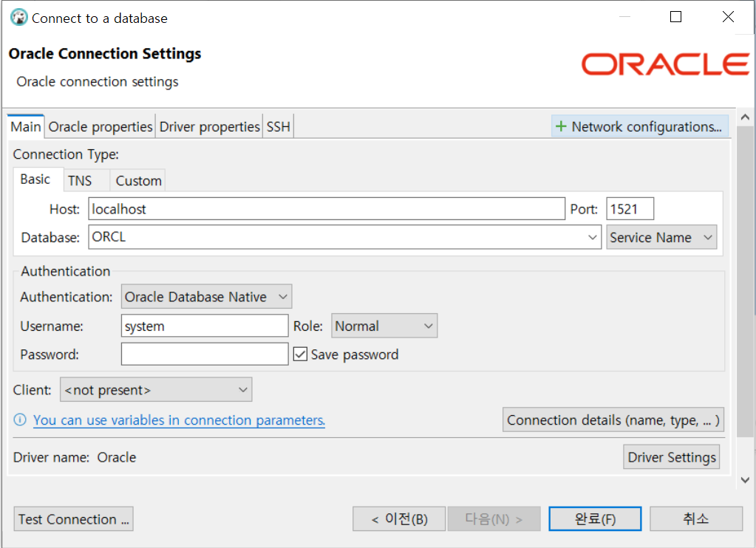The image size is (756, 548).
Task: Switch to the Driver properties tab
Action: [x=209, y=127]
